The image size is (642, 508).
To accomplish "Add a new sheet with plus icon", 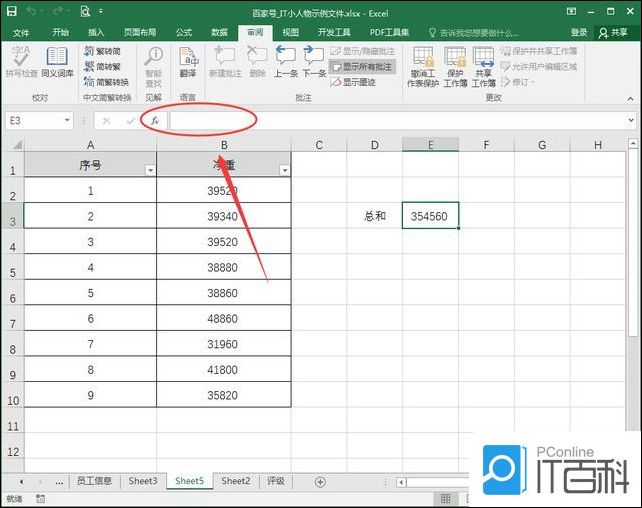I will pyautogui.click(x=320, y=481).
